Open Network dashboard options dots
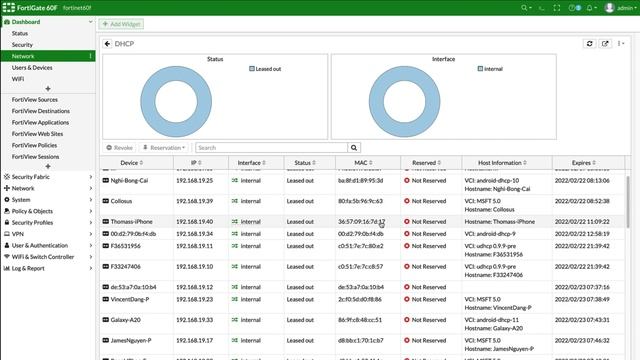The width and height of the screenshot is (640, 360). pos(90,56)
